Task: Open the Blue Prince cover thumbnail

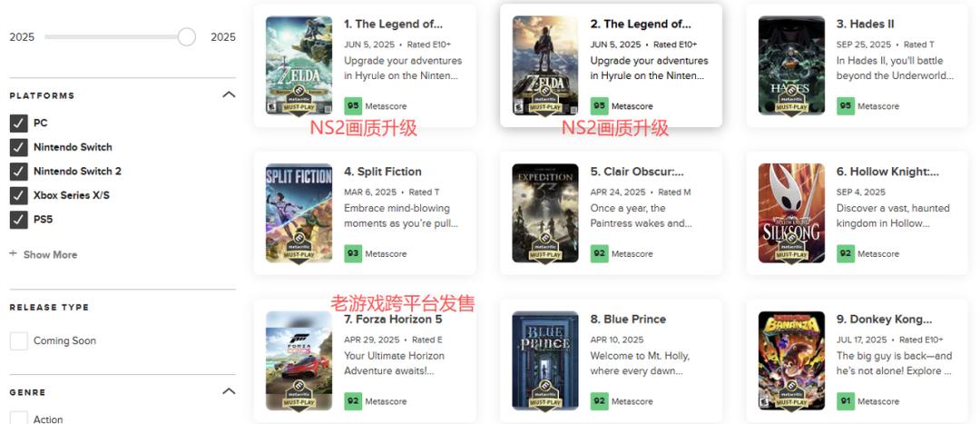Action: tap(545, 360)
